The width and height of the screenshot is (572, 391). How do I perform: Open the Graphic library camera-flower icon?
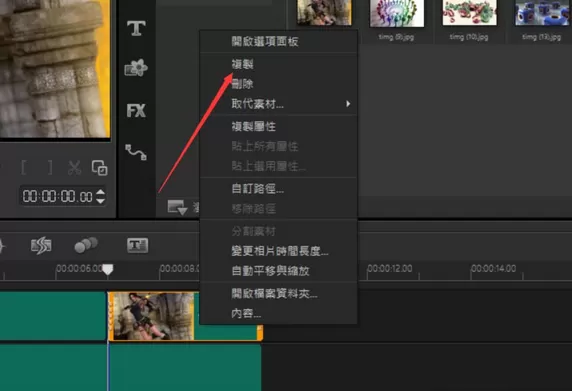coord(136,68)
